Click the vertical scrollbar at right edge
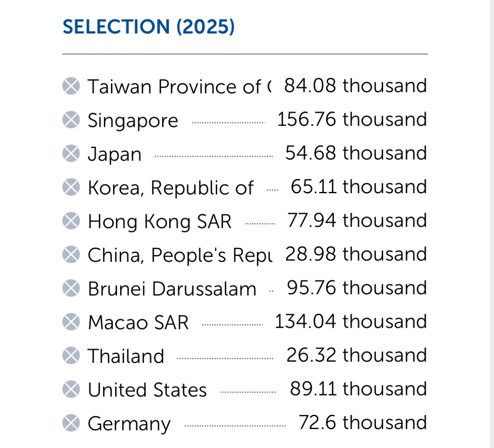The image size is (494, 448). click(492, 224)
